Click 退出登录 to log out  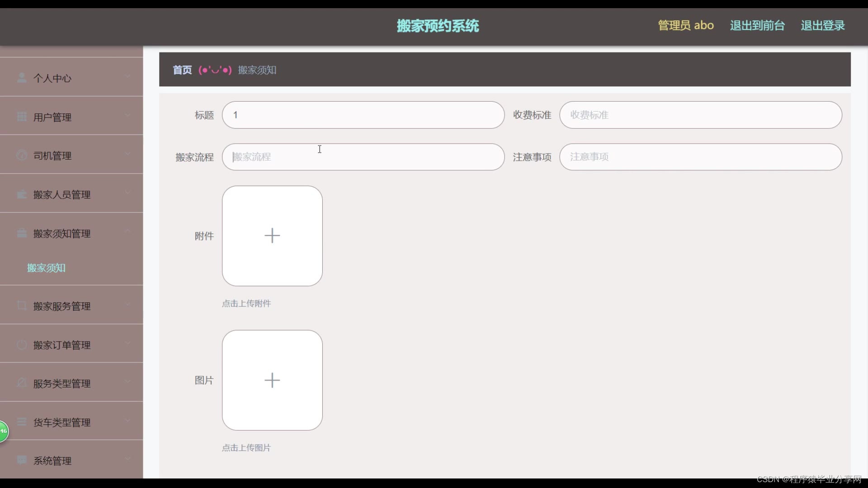[x=823, y=25]
